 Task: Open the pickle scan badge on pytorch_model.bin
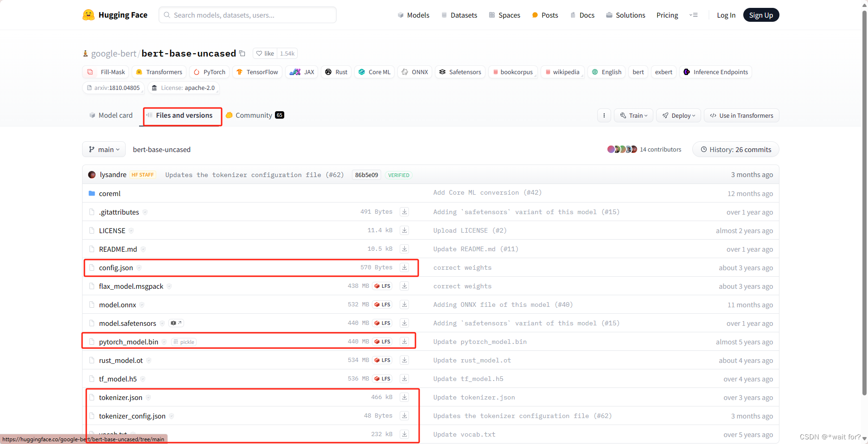tap(183, 342)
